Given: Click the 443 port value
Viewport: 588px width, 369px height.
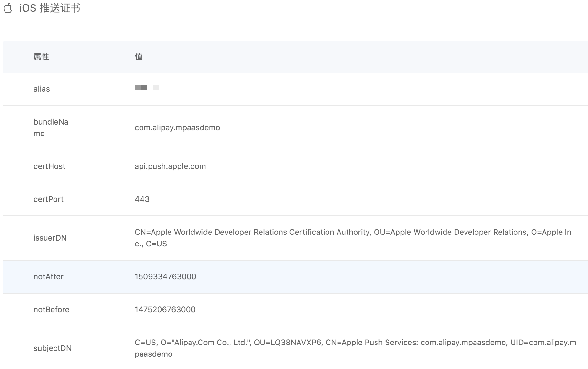Looking at the screenshot, I should click(x=142, y=199).
